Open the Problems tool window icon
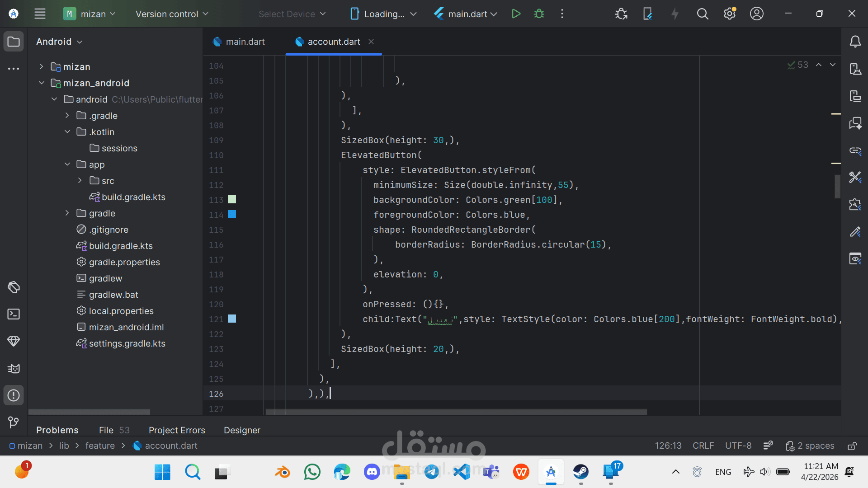The width and height of the screenshot is (868, 488). tap(14, 395)
